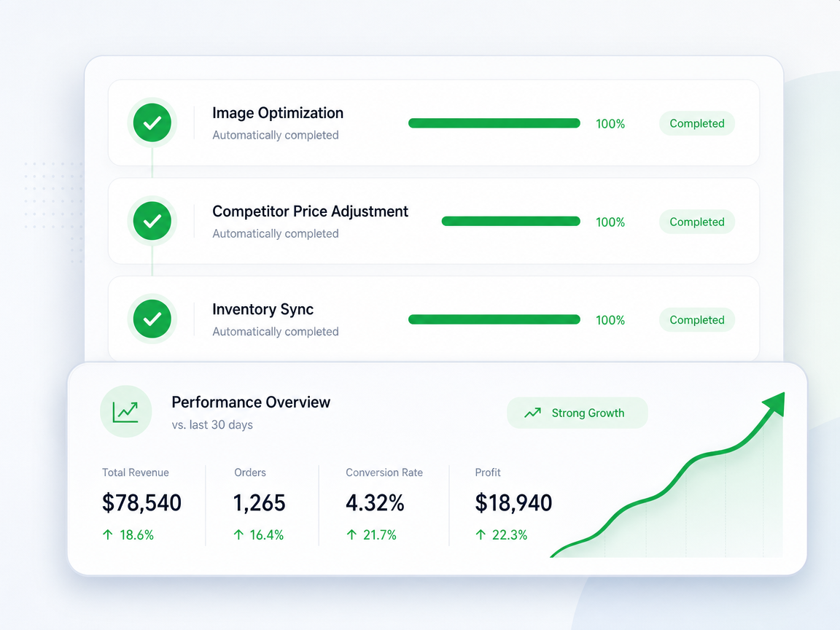Click the vs. last 30 days subtitle
Viewport: 840px width, 630px height.
coord(212,425)
